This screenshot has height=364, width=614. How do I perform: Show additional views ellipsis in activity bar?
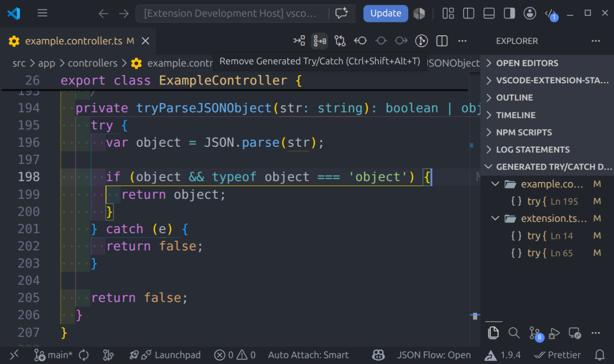595,333
